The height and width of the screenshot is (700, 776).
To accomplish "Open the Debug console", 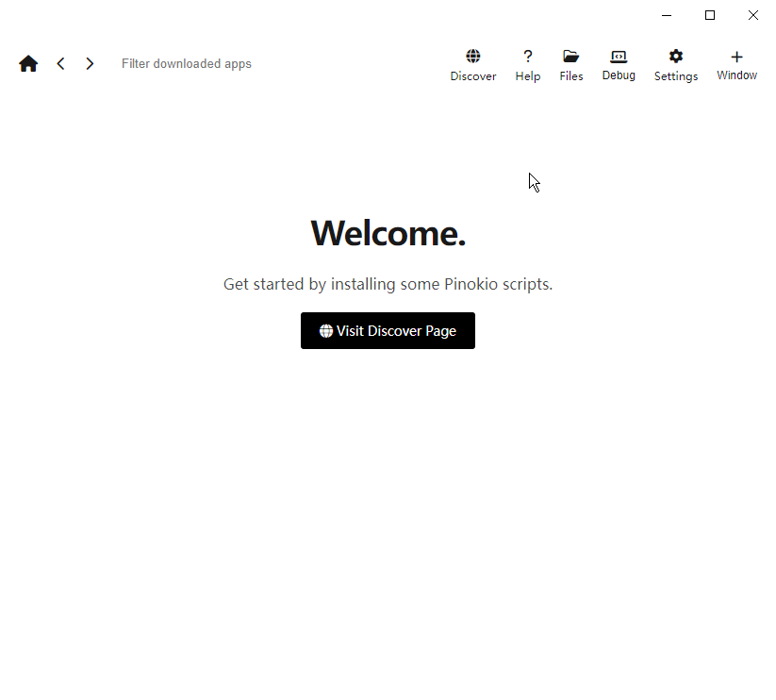I will coord(619,65).
